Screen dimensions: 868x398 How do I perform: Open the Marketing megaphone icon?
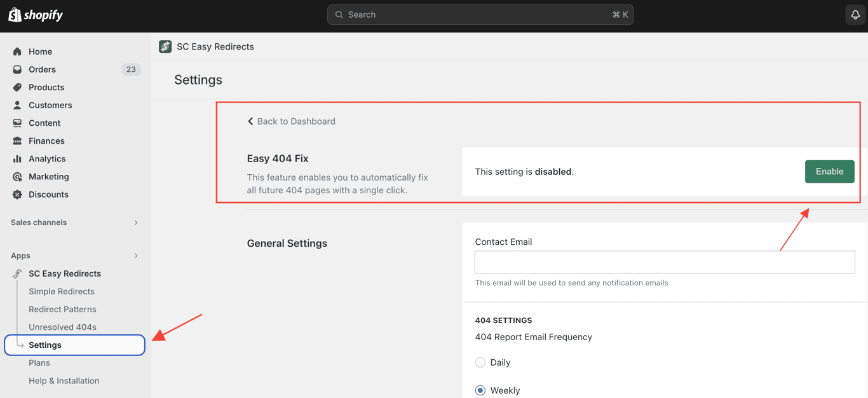coord(18,176)
